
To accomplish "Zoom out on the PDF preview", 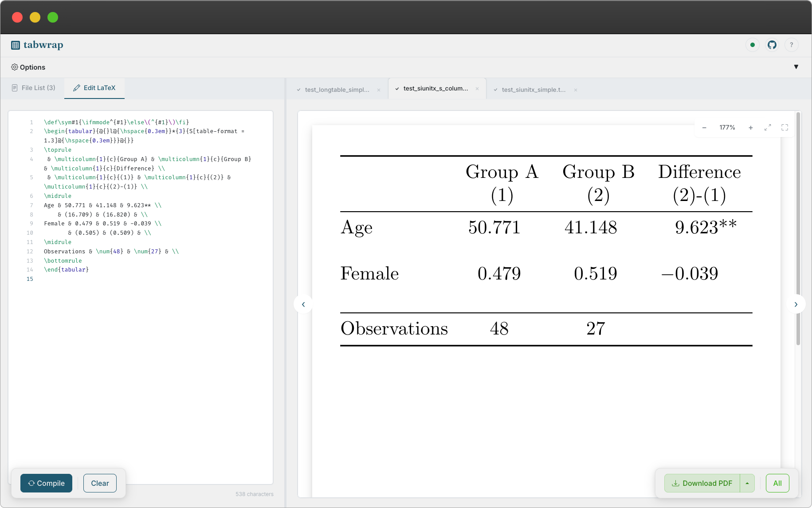I will point(704,127).
